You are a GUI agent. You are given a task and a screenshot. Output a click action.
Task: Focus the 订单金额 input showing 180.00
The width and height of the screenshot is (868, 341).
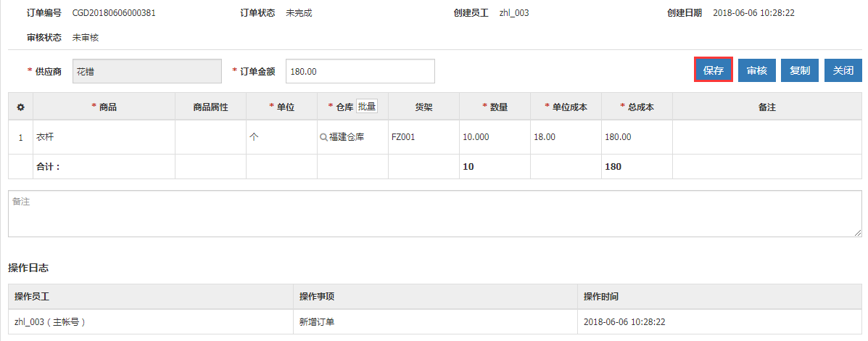tap(360, 71)
